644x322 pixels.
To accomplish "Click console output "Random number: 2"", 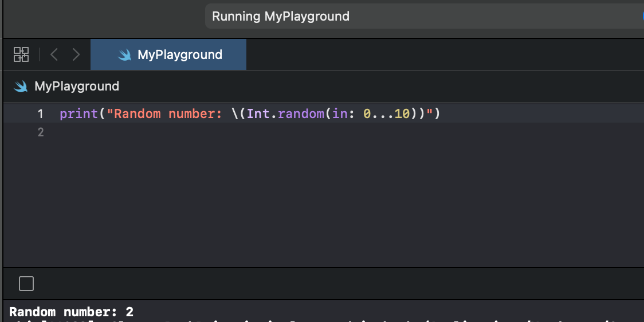I will (72, 312).
